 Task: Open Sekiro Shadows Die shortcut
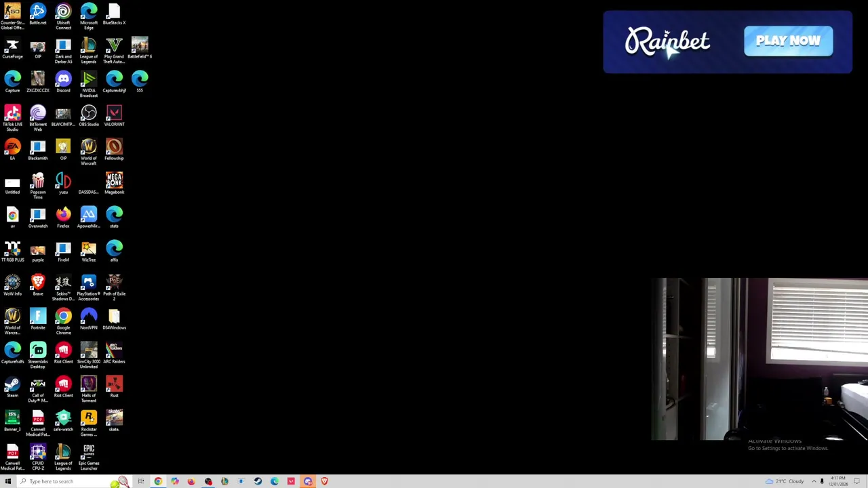click(63, 288)
